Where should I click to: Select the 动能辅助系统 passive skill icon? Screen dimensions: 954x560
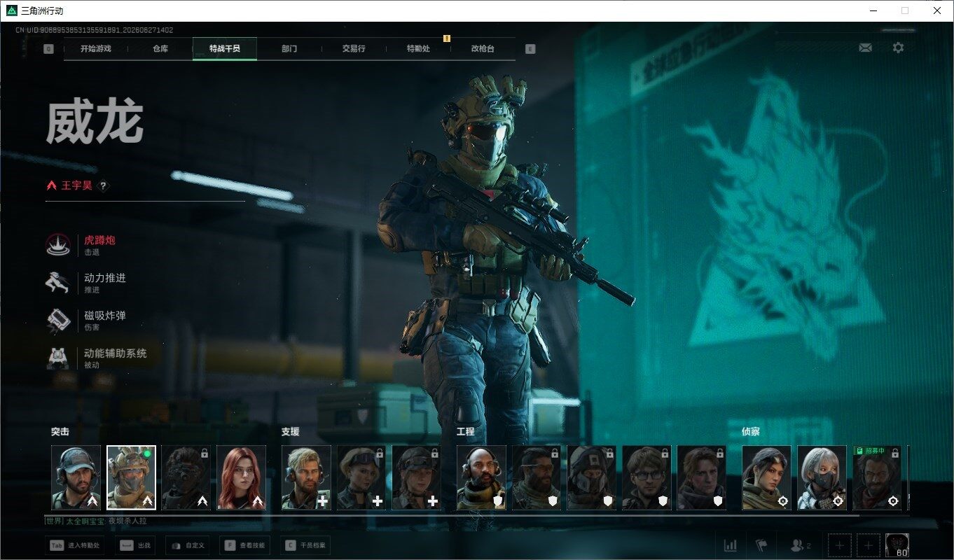58,358
